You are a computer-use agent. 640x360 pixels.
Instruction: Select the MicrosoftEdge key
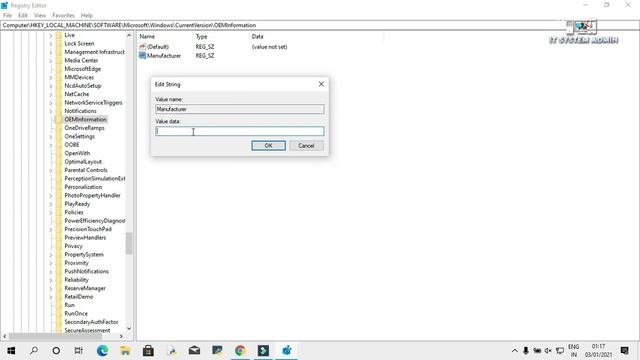click(x=82, y=69)
